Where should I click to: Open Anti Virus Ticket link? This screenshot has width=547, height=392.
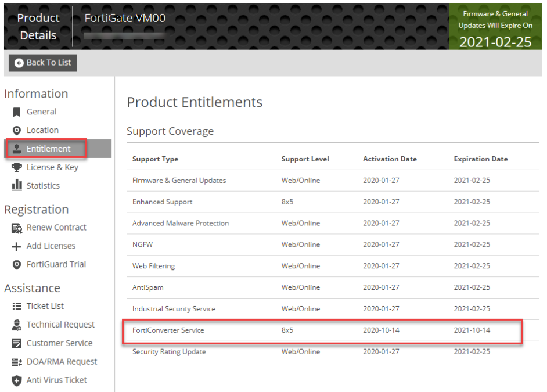point(56,380)
